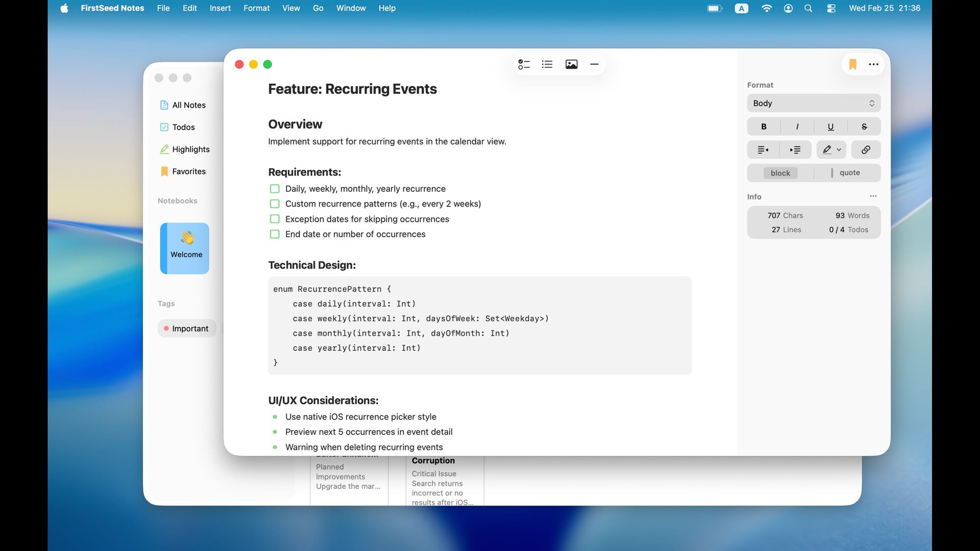The width and height of the screenshot is (980, 551).
Task: Insert a horizontal divider line
Action: click(x=594, y=64)
